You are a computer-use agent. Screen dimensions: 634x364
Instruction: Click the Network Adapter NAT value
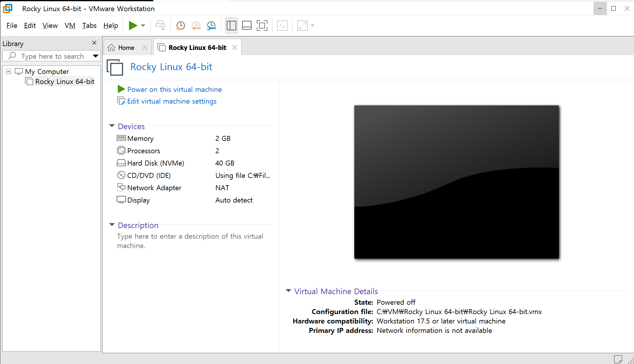point(222,188)
